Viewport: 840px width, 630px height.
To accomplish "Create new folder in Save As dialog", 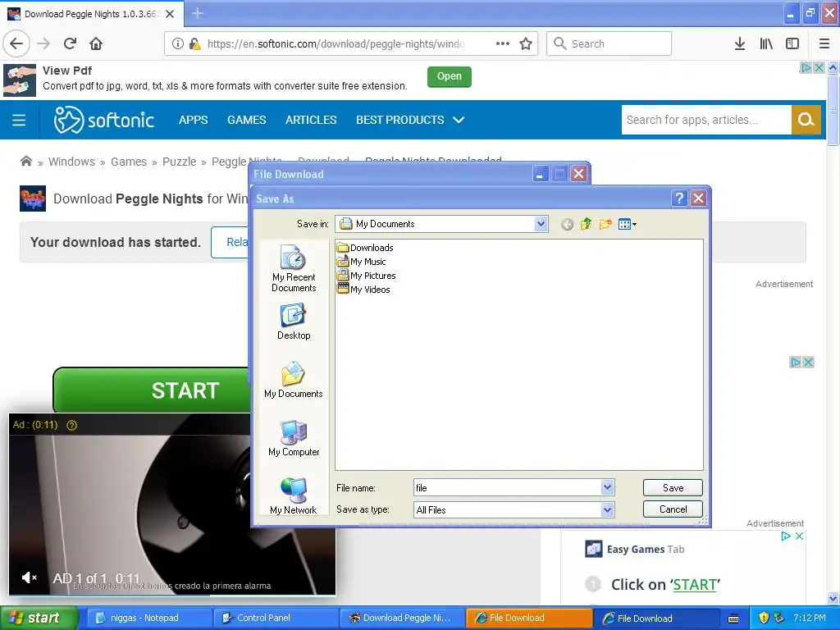I will 605,224.
